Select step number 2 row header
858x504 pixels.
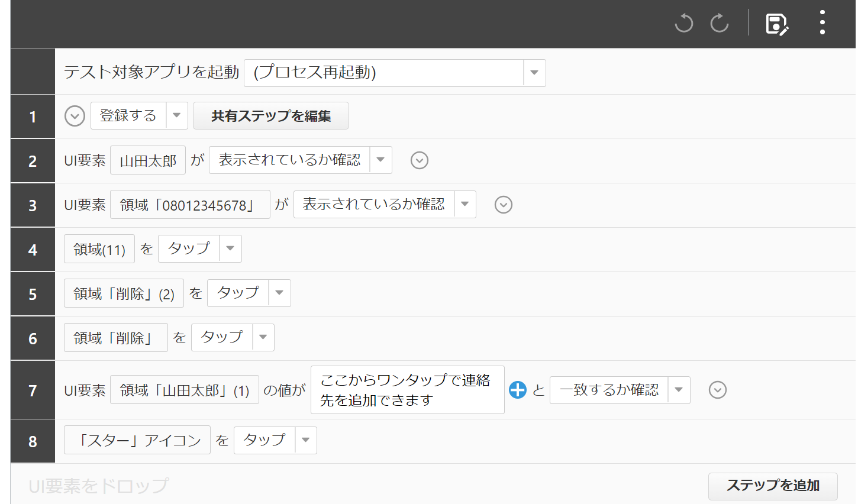point(33,161)
